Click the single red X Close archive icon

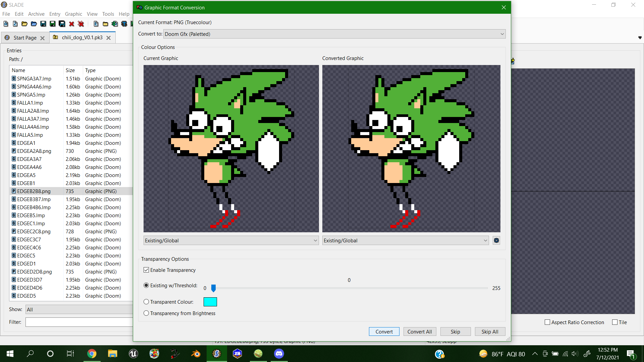click(x=71, y=24)
